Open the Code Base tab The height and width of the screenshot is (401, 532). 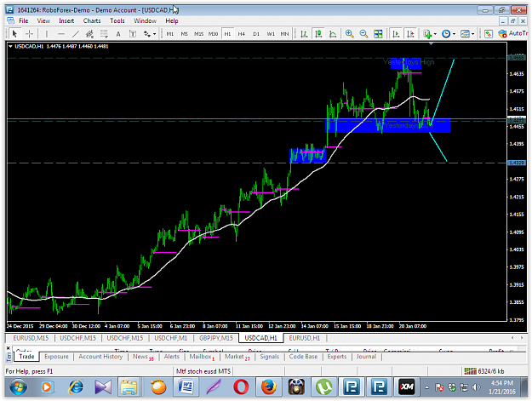(303, 357)
